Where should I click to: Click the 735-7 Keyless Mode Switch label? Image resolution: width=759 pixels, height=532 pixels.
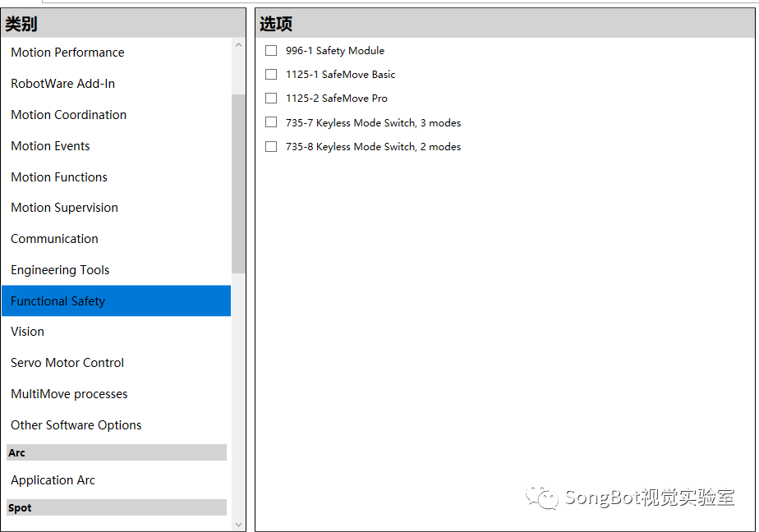[373, 122]
